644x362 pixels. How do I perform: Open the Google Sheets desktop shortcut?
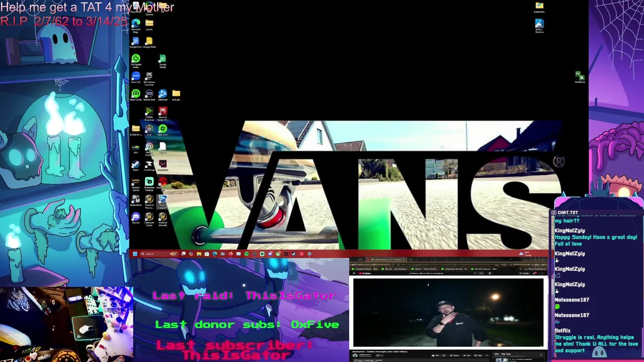(163, 61)
